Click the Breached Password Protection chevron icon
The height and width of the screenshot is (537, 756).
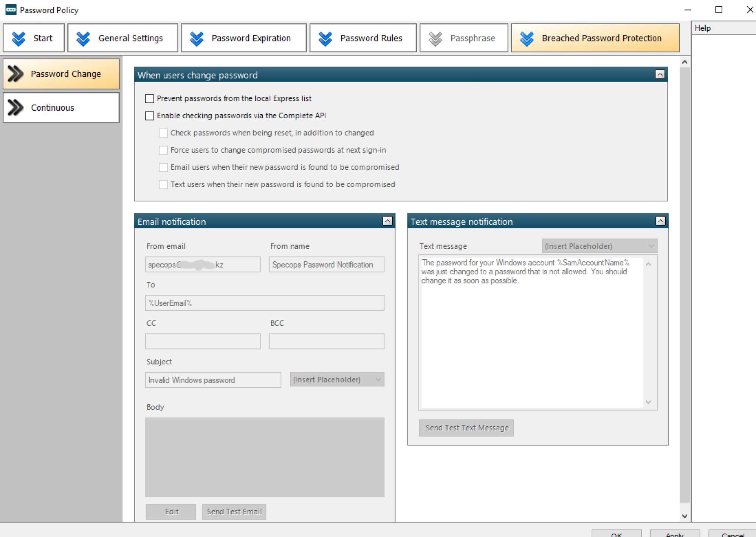527,38
